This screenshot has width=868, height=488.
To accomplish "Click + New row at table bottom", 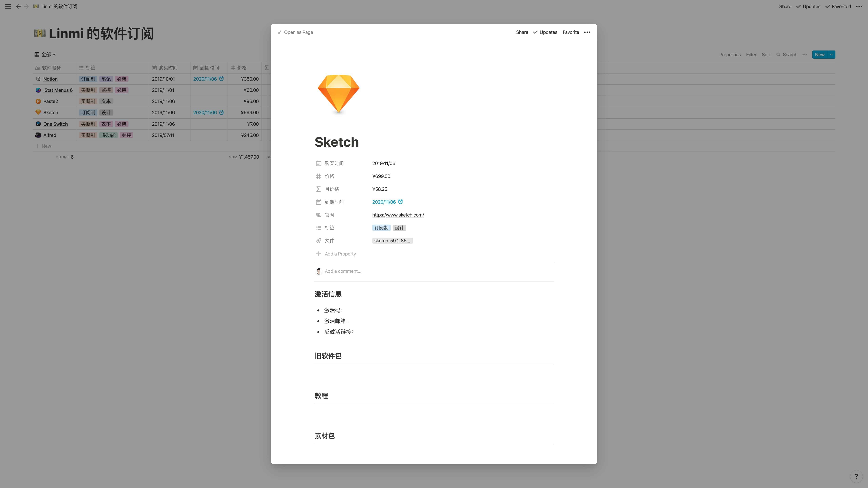I will [43, 146].
